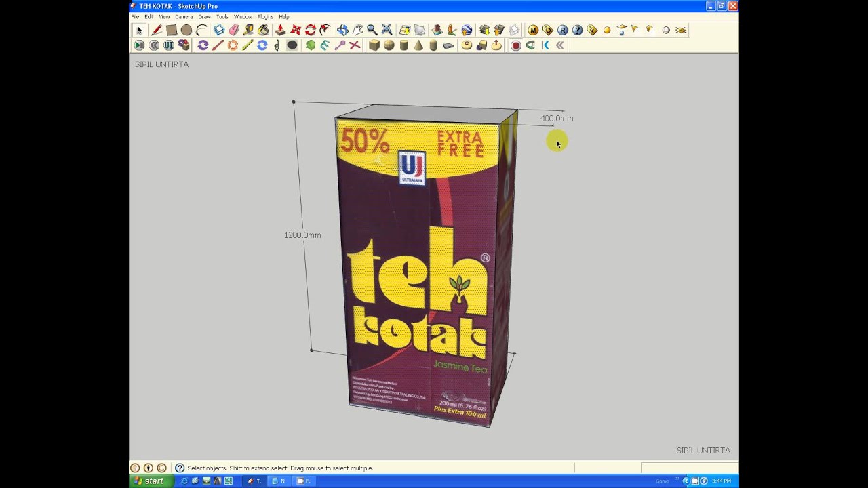
Task: Create a torus shape primitive
Action: [x=467, y=45]
